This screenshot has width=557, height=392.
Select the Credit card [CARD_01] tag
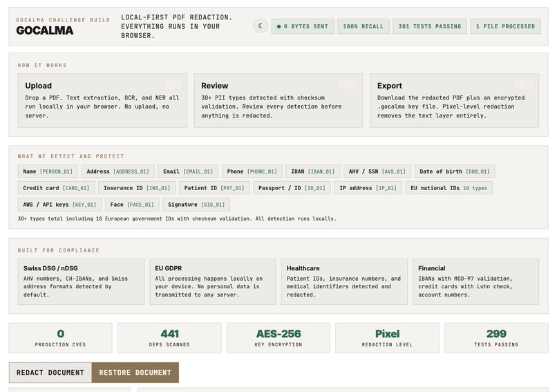pos(57,188)
